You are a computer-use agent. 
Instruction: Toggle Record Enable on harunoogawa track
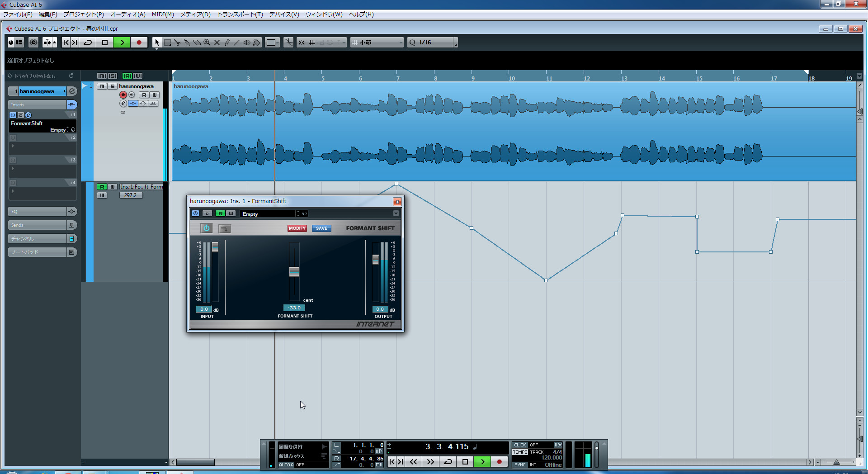pyautogui.click(x=123, y=95)
